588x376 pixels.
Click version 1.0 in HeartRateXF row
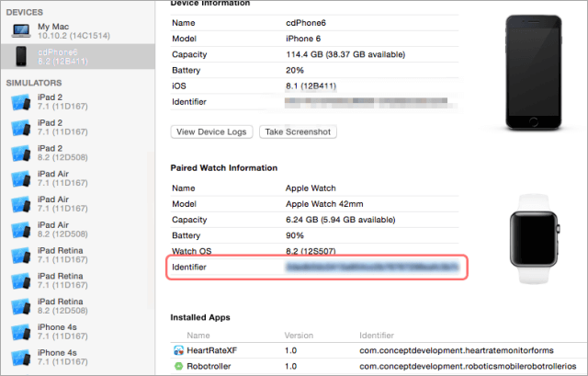290,350
